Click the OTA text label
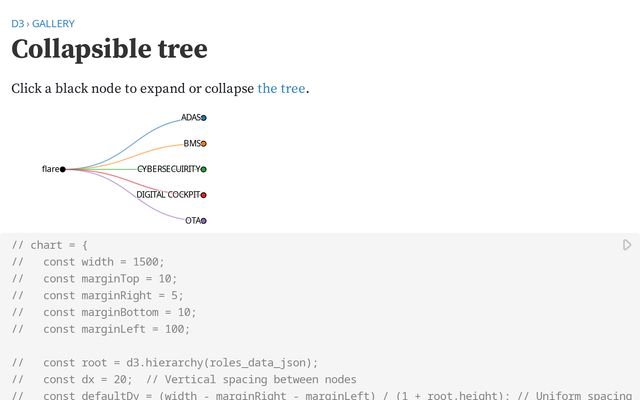 click(192, 220)
